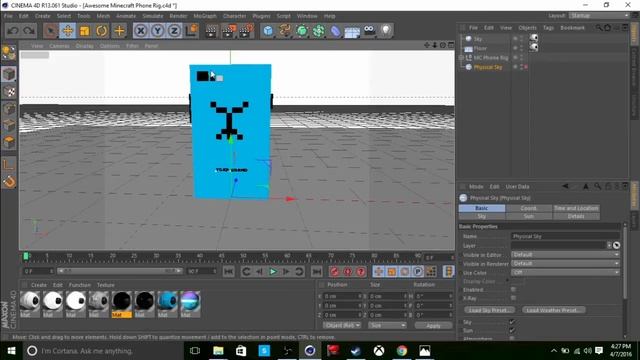
Task: Open Object (Rel) coordinate dropdown
Action: pyautogui.click(x=342, y=325)
